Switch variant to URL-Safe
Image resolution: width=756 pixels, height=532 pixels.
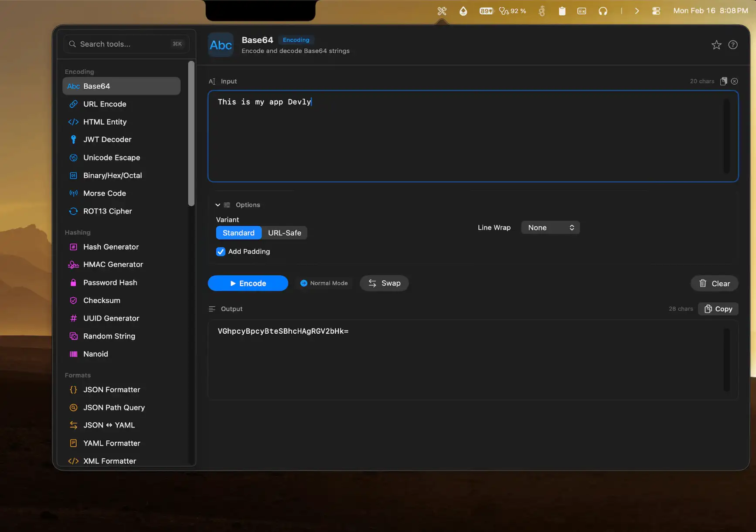tap(284, 233)
